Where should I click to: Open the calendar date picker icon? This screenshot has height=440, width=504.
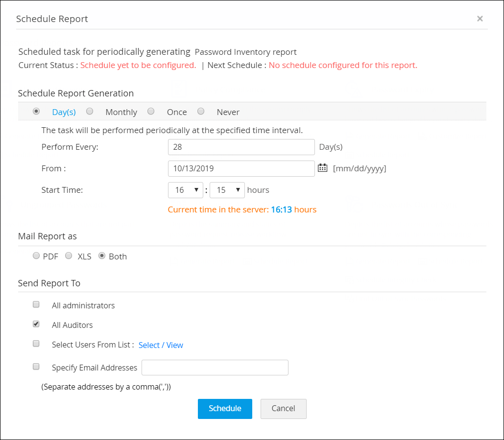click(322, 168)
